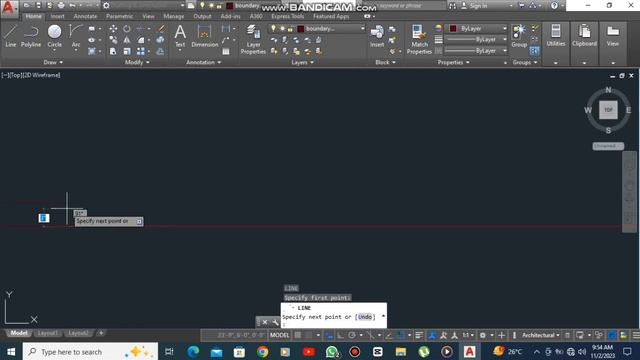Image resolution: width=640 pixels, height=360 pixels.
Task: Open the boundary layer dropdown in ribbon
Action: 317,29
